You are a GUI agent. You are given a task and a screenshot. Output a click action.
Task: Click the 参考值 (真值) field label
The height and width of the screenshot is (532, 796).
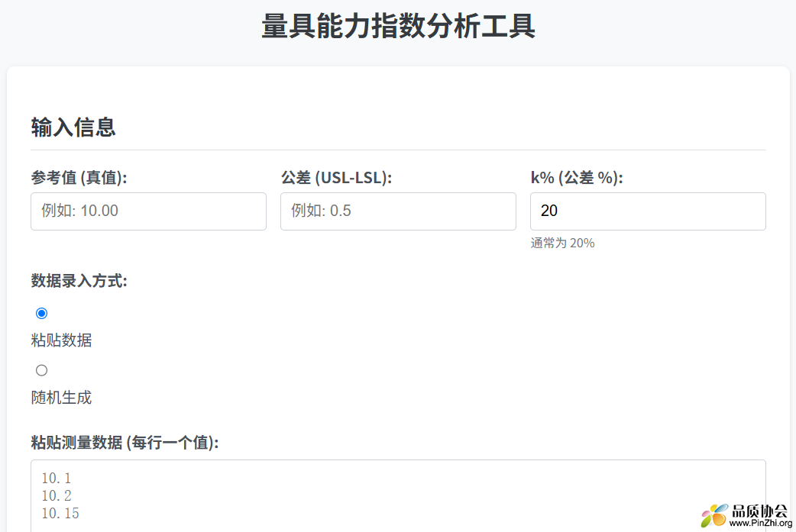pos(79,178)
